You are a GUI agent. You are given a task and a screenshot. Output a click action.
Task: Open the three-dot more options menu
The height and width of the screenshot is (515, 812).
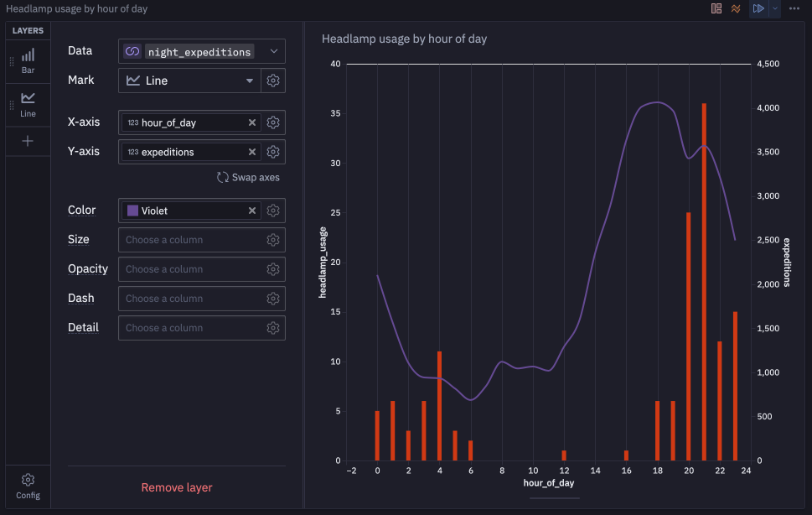tap(794, 9)
